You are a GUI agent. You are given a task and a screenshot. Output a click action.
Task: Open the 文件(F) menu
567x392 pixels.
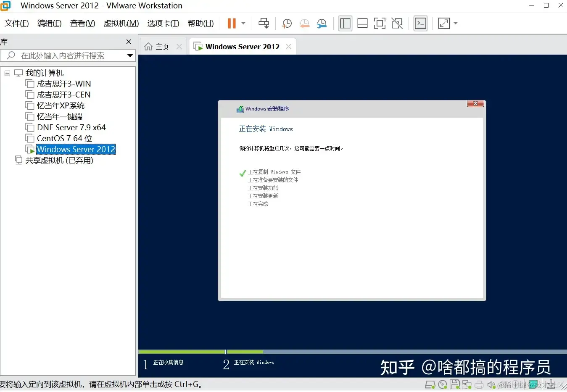tap(17, 24)
